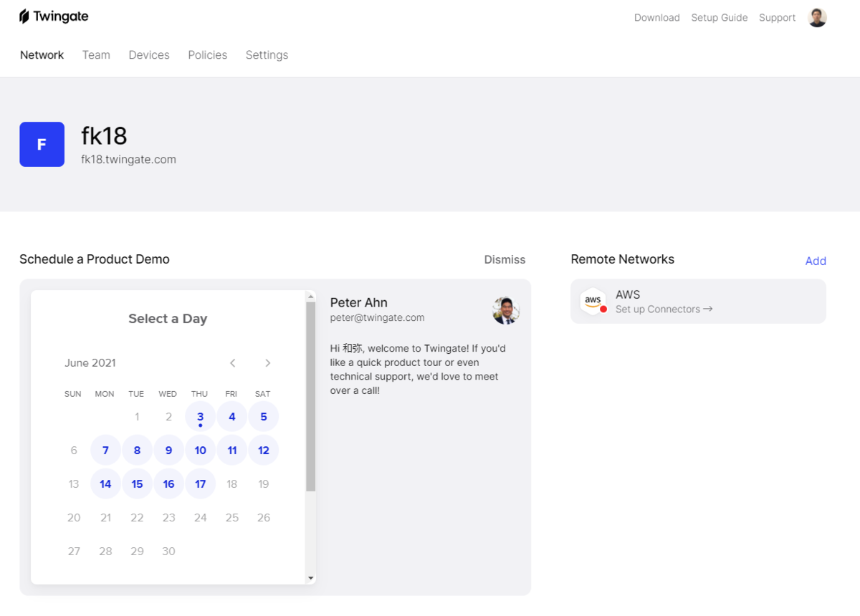The image size is (860, 616).
Task: Click the calendar vertical scrollbar thumb
Action: [x=310, y=396]
